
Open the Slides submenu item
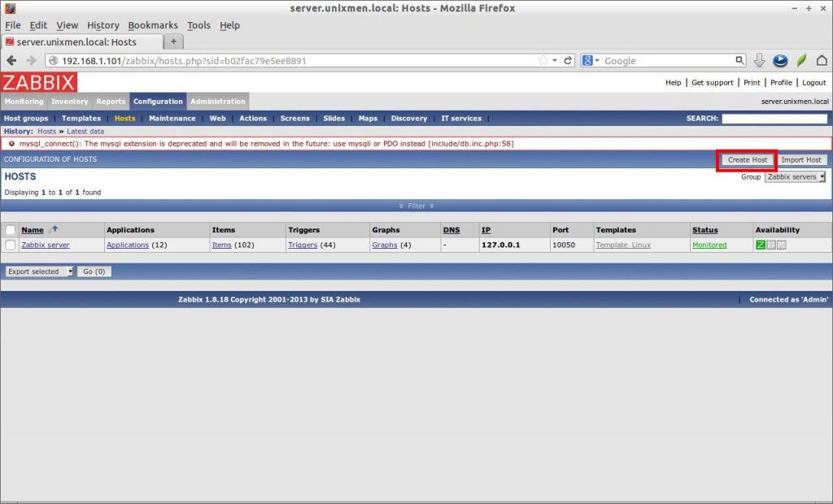334,119
